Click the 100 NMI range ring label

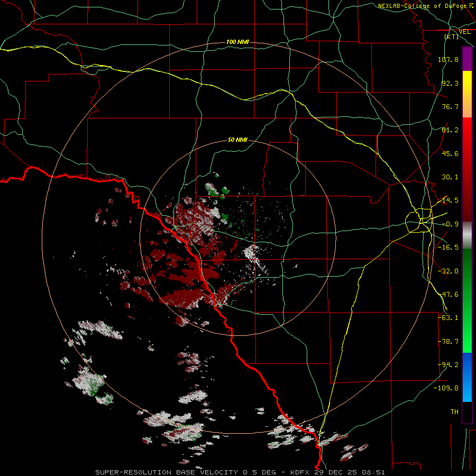(237, 42)
